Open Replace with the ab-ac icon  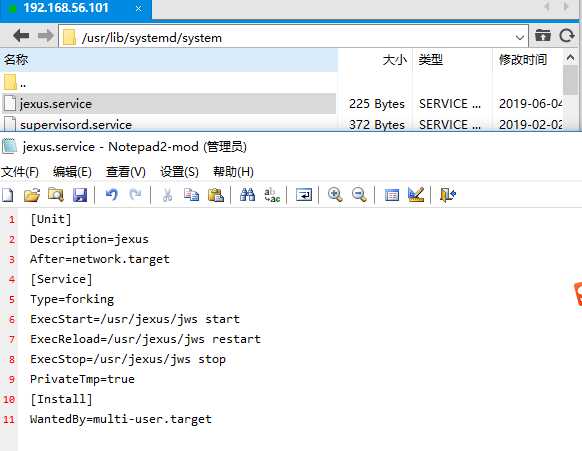(x=272, y=195)
